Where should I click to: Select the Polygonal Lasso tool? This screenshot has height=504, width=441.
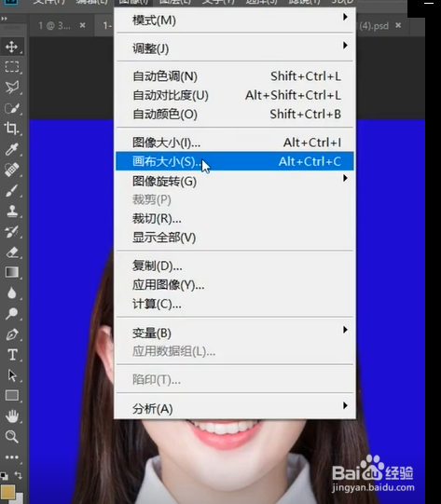pos(11,88)
